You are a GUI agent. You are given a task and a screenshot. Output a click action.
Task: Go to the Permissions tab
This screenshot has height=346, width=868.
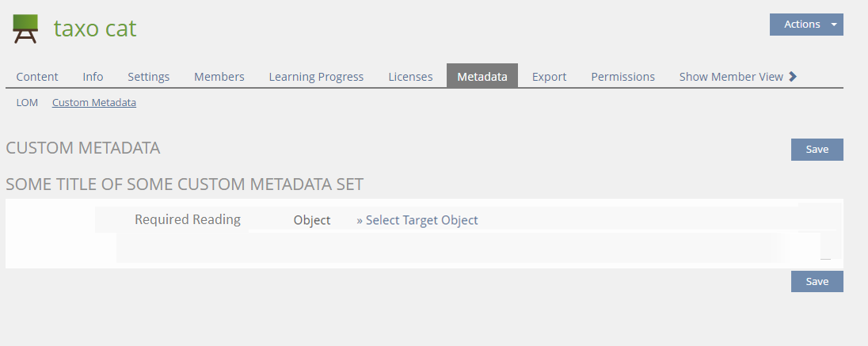pos(622,77)
